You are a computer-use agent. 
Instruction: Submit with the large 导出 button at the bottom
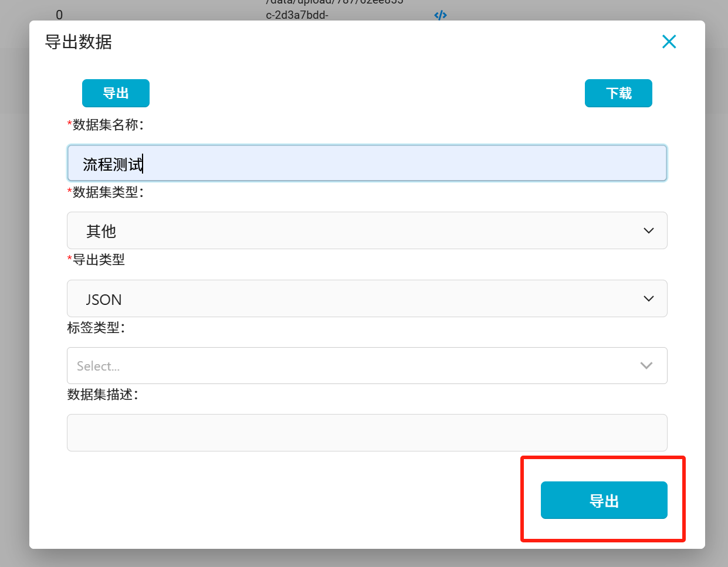pyautogui.click(x=604, y=501)
